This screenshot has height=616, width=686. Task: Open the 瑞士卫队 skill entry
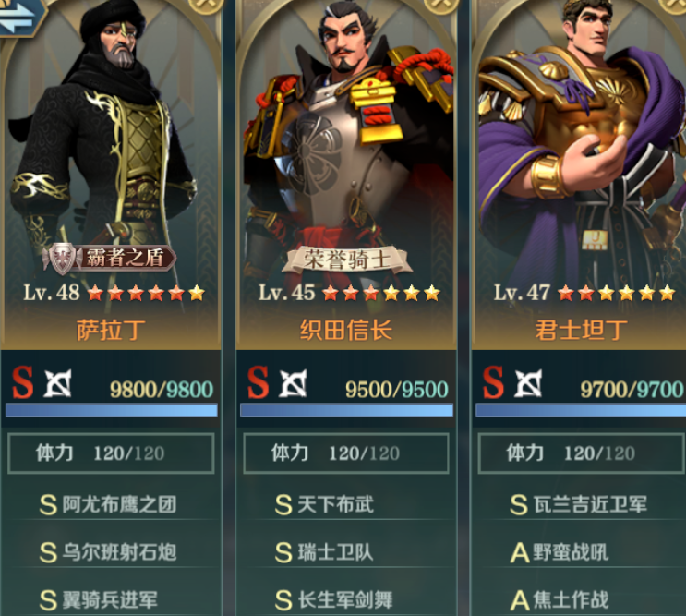(x=325, y=552)
